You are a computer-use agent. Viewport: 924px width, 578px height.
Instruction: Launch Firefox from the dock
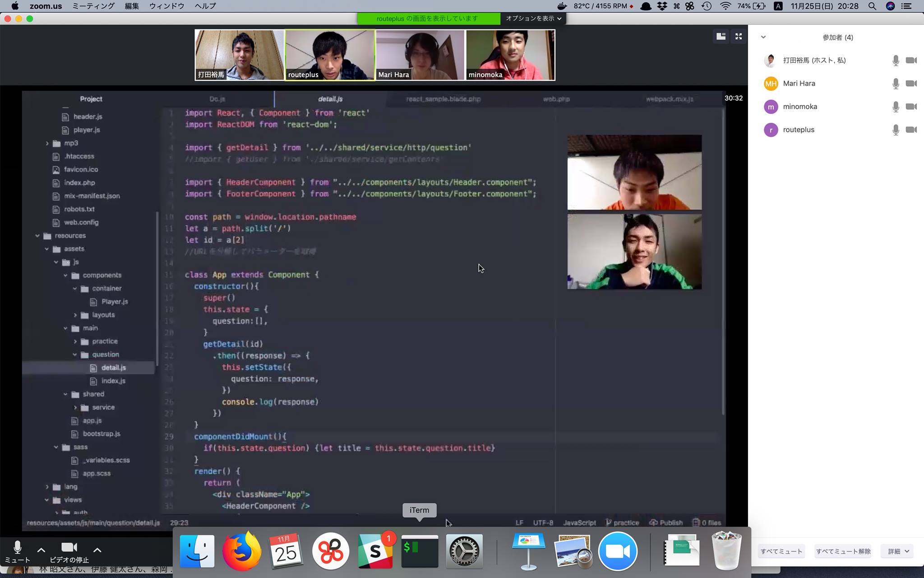coord(241,551)
